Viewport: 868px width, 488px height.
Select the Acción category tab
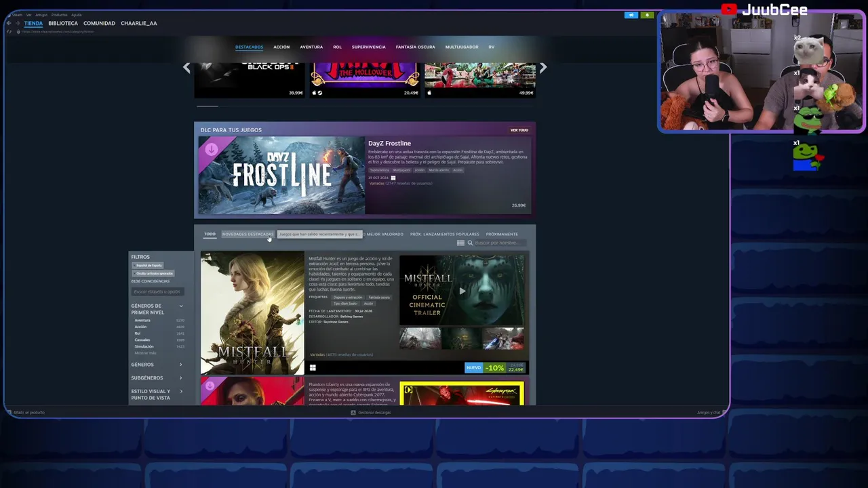click(x=281, y=47)
